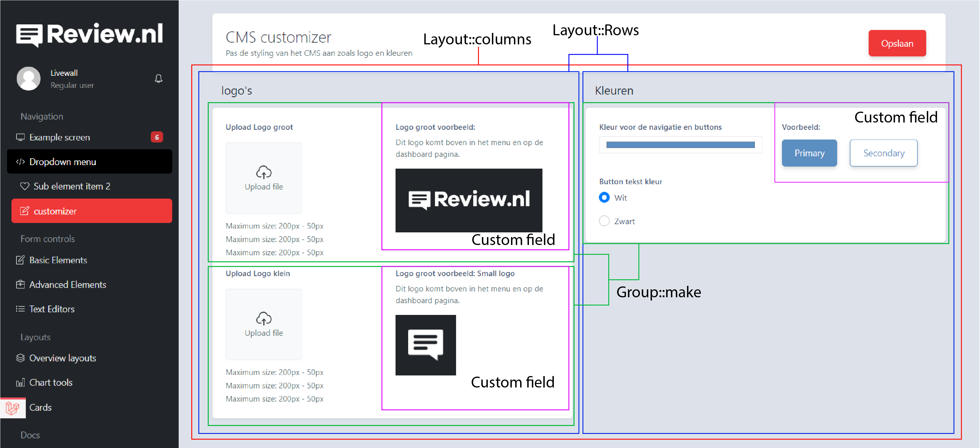Click the Laravel icon beside Cards
This screenshot has width=980, height=448.
pos(13,408)
